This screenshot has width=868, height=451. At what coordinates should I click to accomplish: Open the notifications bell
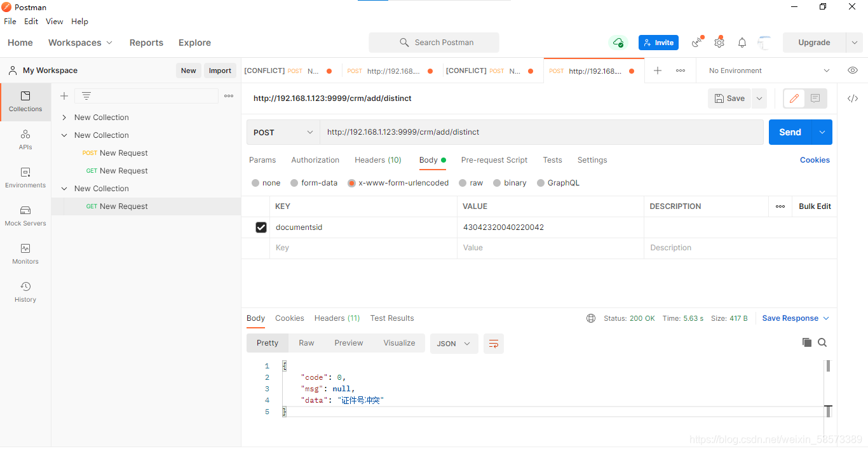(x=742, y=43)
